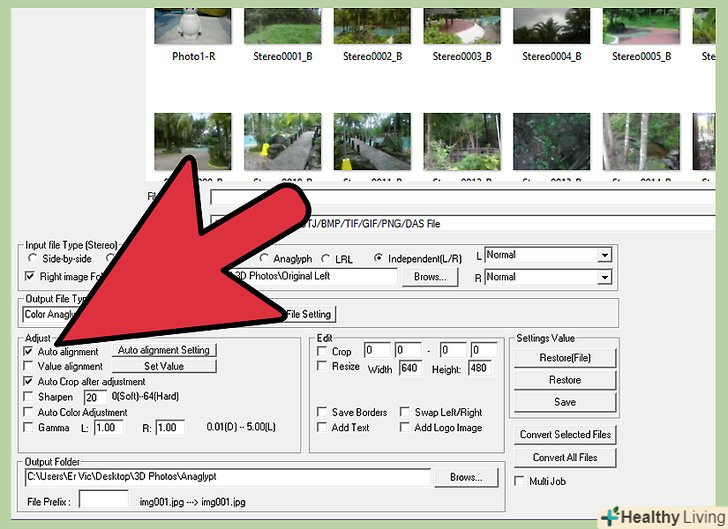Viewport: 728px width, 529px height.
Task: Click the Resize Width field
Action: coord(410,368)
